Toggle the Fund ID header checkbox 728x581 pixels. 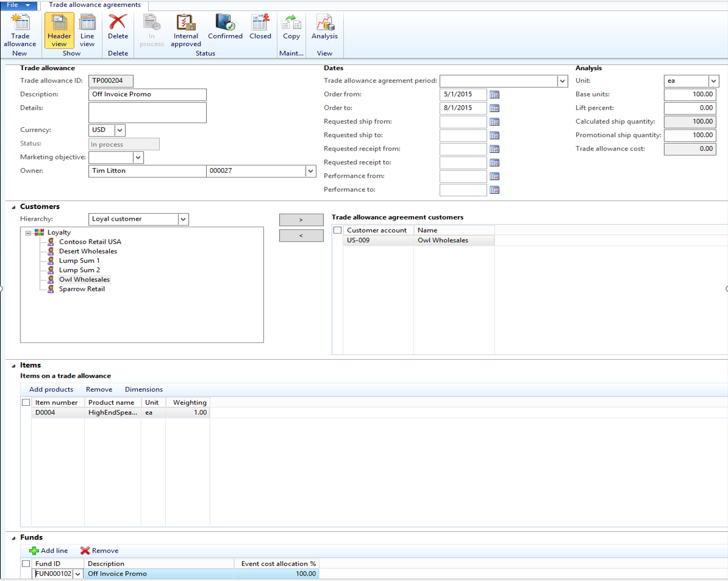26,563
